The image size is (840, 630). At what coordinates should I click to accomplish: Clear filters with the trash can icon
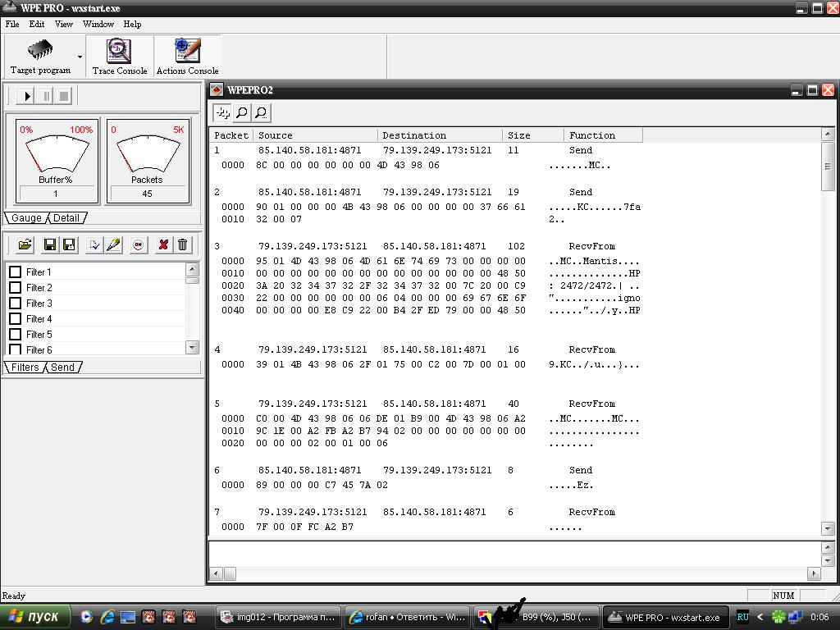click(x=182, y=244)
